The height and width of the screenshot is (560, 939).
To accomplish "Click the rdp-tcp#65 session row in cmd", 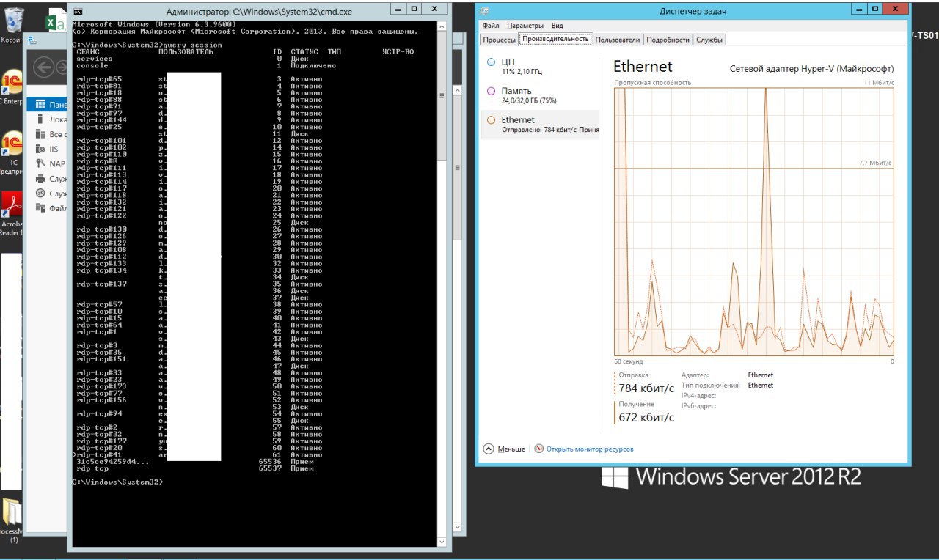I will [x=200, y=79].
